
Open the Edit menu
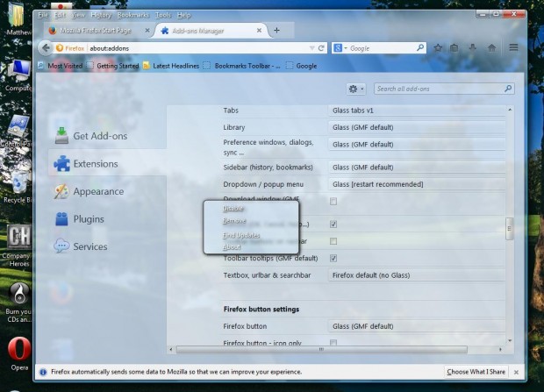point(60,15)
